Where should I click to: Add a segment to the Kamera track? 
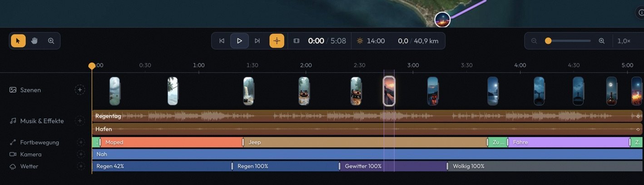(81, 154)
